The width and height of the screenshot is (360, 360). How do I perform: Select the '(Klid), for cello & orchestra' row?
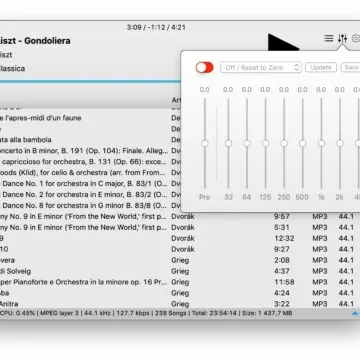tap(90, 173)
